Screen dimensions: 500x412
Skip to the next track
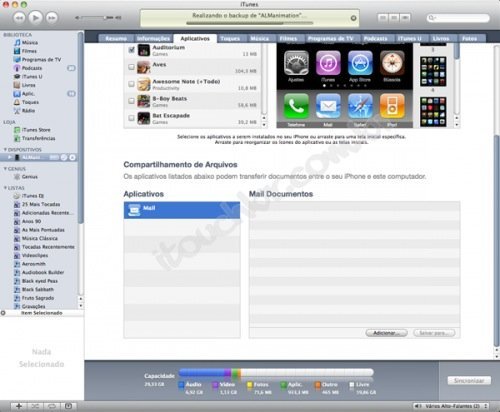tap(51, 18)
